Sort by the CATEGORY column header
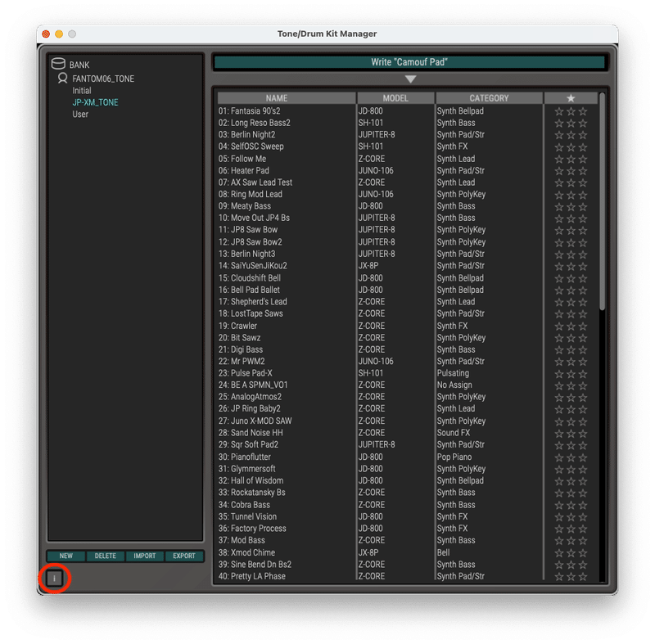 click(x=489, y=98)
